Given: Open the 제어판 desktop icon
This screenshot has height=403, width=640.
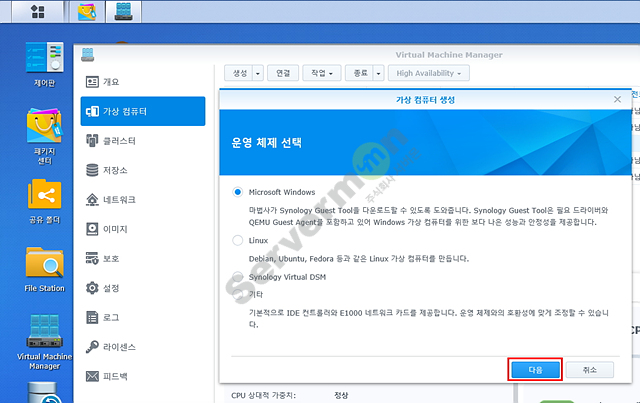Looking at the screenshot, I should click(x=44, y=65).
